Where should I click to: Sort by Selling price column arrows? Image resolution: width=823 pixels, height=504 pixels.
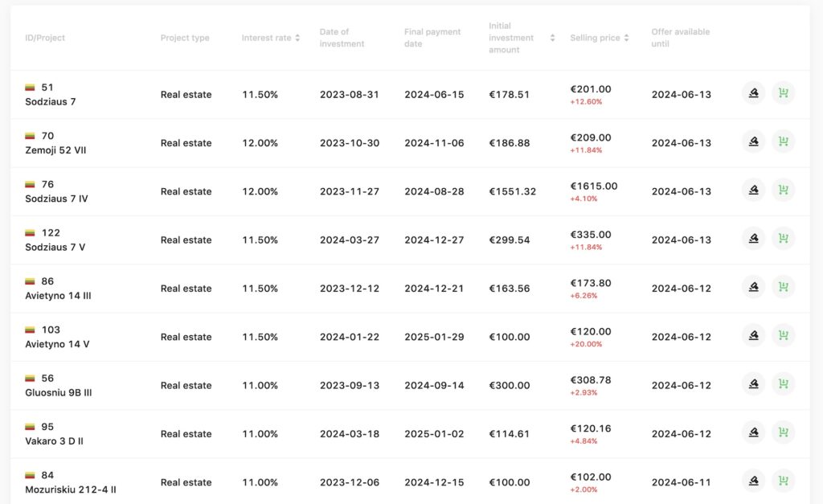pyautogui.click(x=626, y=38)
